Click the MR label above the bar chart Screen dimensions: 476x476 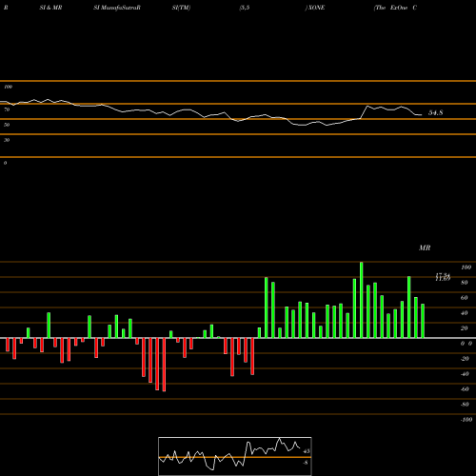[425, 248]
